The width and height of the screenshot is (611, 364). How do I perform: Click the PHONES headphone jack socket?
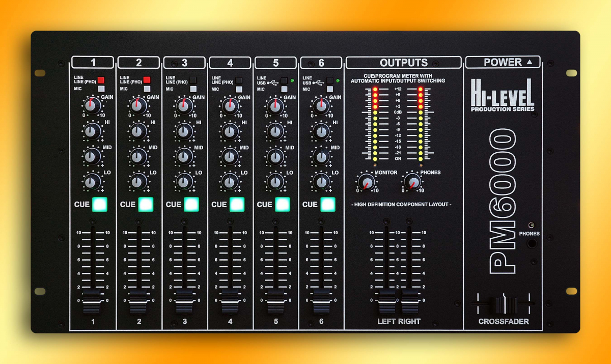tap(532, 243)
